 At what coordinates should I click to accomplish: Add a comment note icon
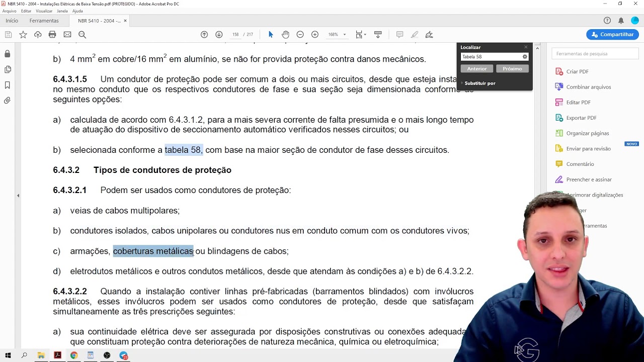pyautogui.click(x=399, y=35)
